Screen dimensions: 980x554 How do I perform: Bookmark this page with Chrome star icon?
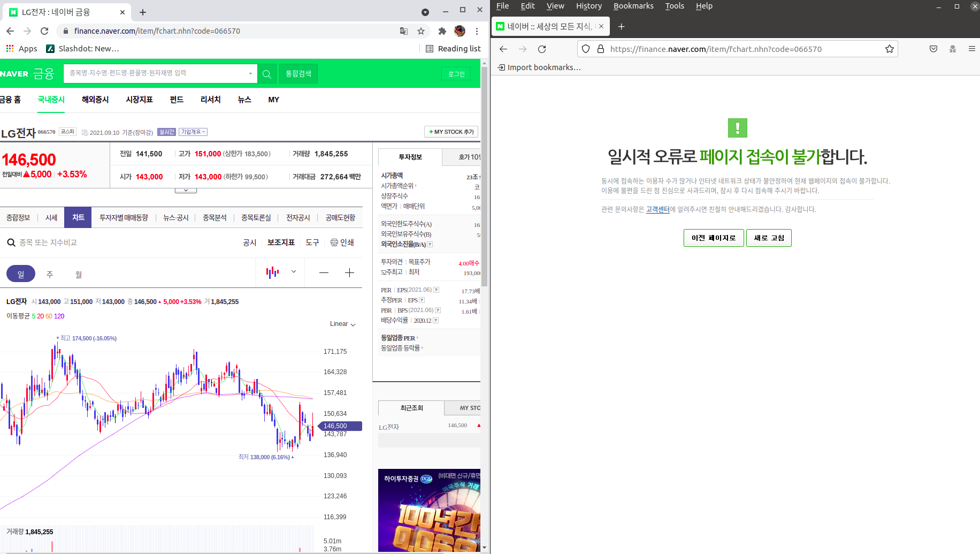pos(421,31)
